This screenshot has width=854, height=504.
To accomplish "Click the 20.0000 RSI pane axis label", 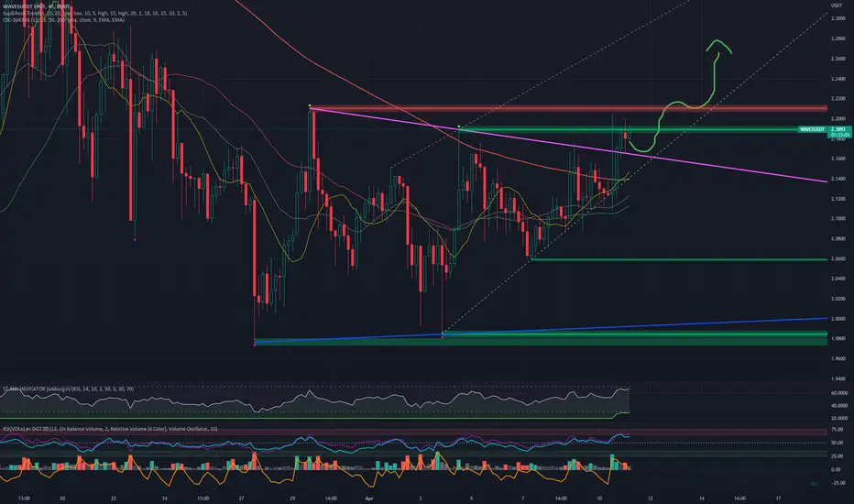I will coord(839,419).
